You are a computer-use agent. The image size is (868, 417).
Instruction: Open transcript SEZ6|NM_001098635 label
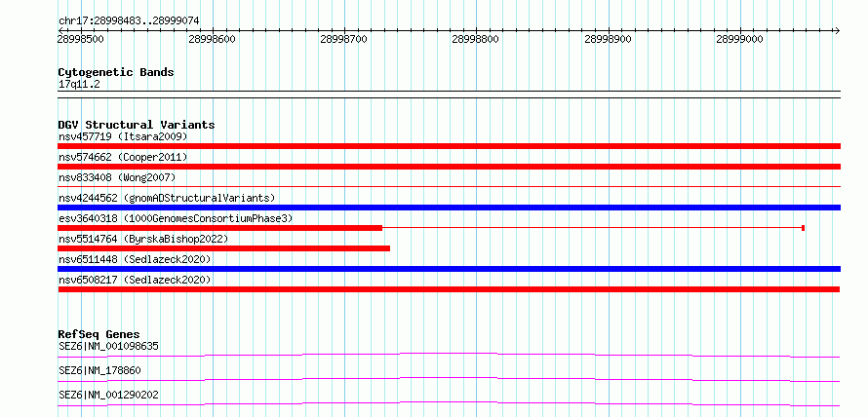point(108,346)
